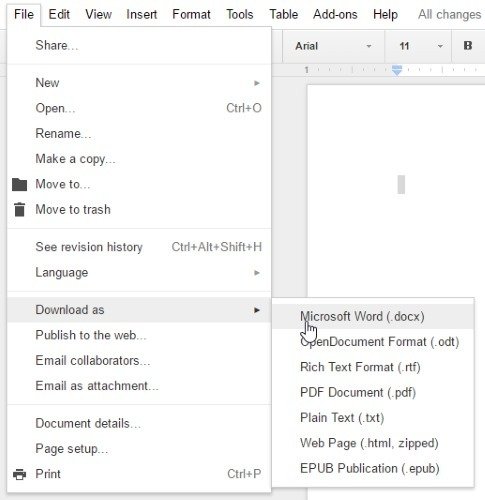Viewport: 485px width, 500px height.
Task: Open the Format menu
Action: [x=191, y=14]
